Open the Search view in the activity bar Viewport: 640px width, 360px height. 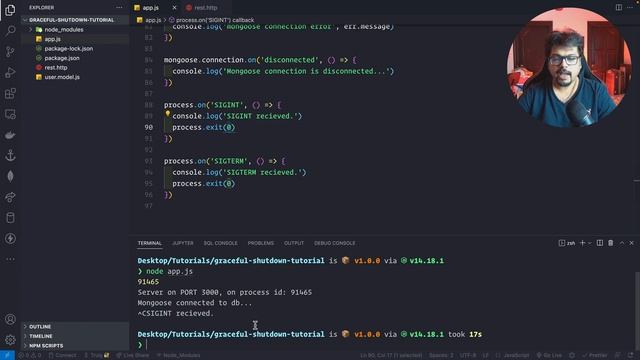tap(10, 31)
